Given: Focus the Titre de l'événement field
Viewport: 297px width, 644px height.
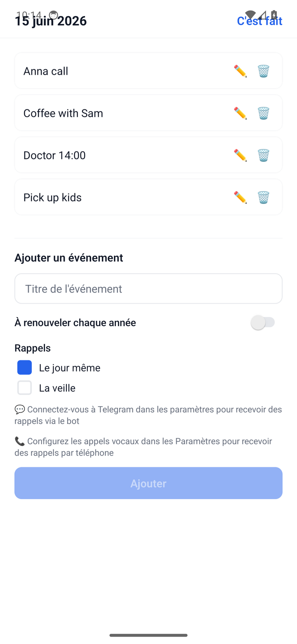Looking at the screenshot, I should [148, 289].
